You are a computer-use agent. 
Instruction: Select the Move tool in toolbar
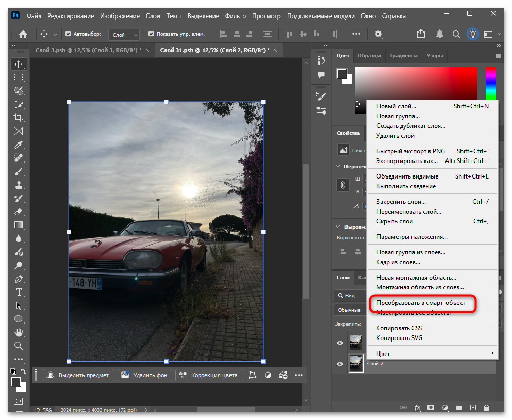tap(19, 64)
